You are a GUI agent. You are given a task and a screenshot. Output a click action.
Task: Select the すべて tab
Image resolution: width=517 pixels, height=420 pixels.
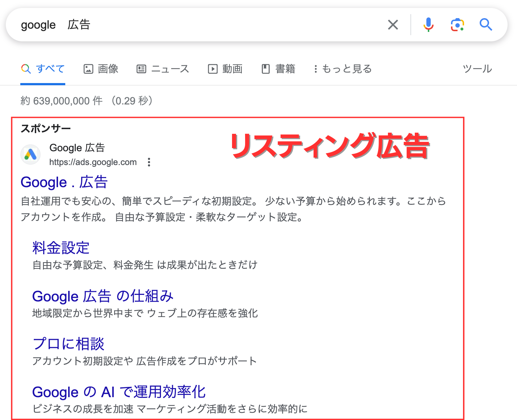tap(43, 69)
